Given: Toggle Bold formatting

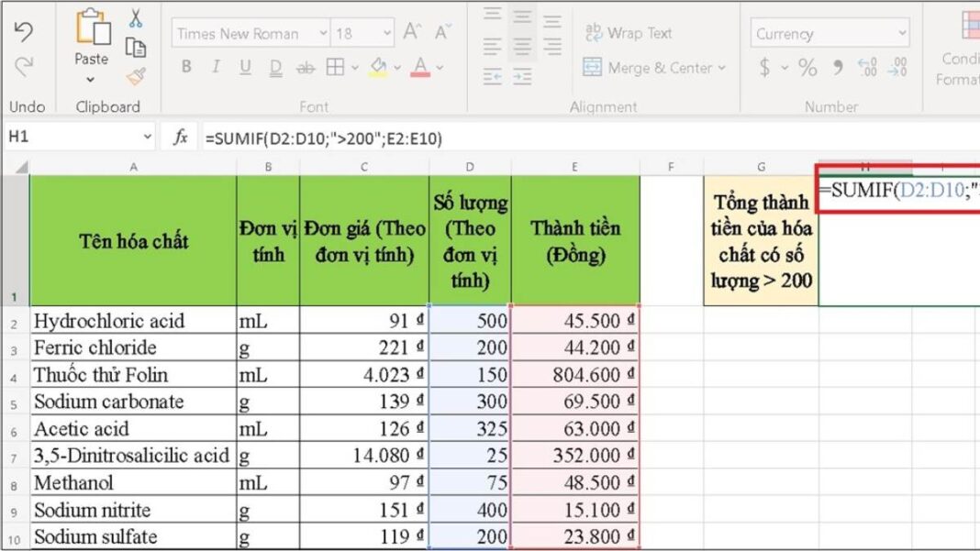Looking at the screenshot, I should [x=187, y=67].
